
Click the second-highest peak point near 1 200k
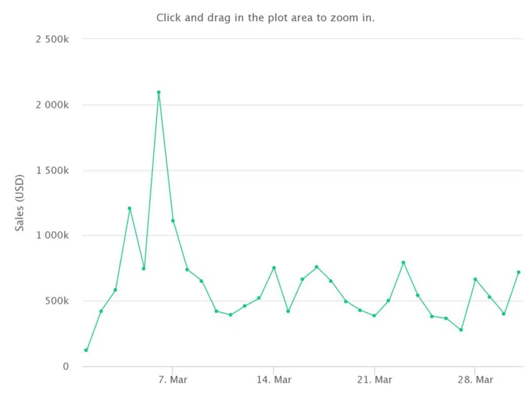pos(130,209)
